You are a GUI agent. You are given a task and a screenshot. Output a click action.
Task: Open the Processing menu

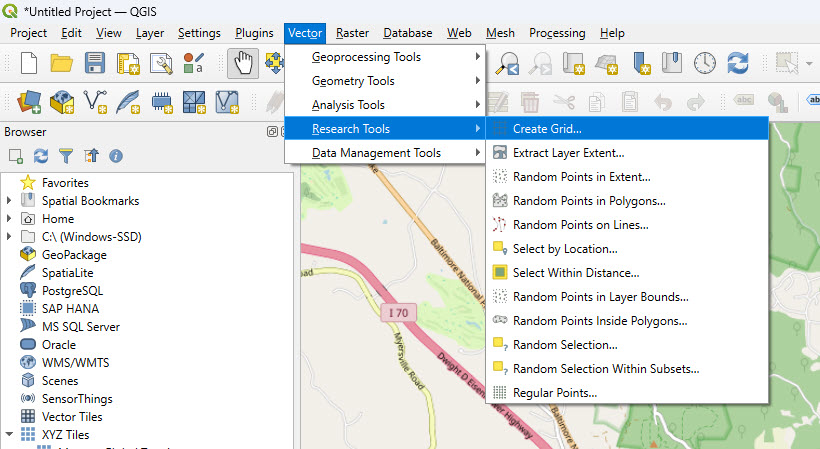click(x=557, y=33)
